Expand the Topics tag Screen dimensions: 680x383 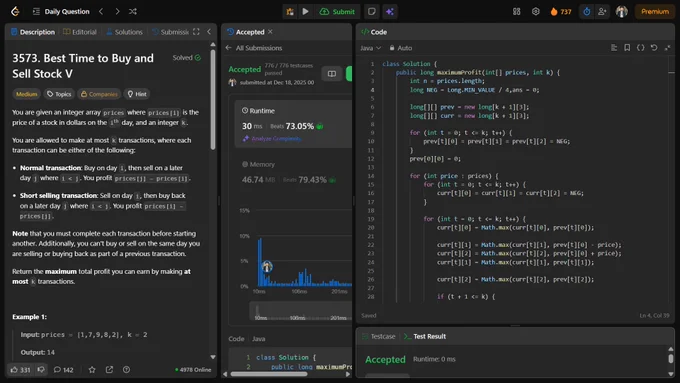[59, 94]
